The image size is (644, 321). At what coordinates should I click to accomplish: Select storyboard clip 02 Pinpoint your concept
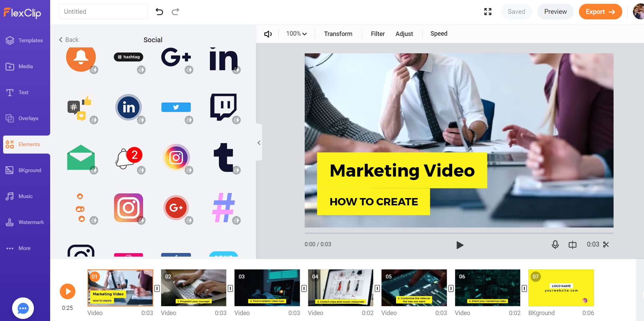coord(194,288)
